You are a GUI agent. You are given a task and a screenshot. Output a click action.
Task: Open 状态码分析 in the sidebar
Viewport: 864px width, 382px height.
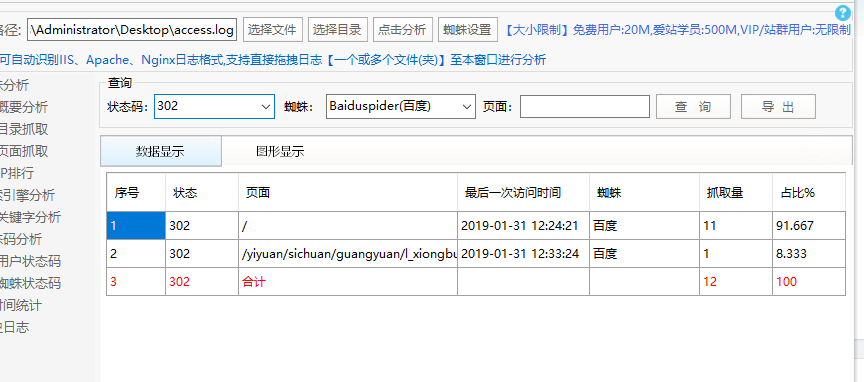[x=21, y=239]
